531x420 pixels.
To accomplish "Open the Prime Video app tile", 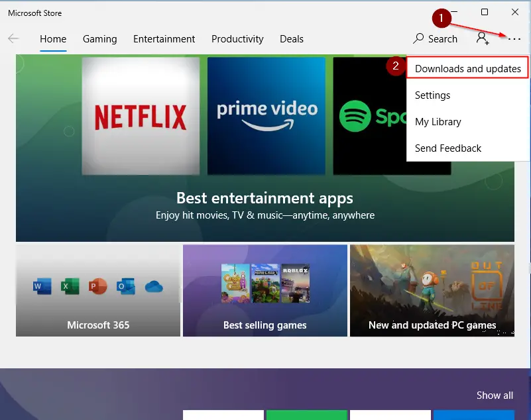I will (x=266, y=116).
